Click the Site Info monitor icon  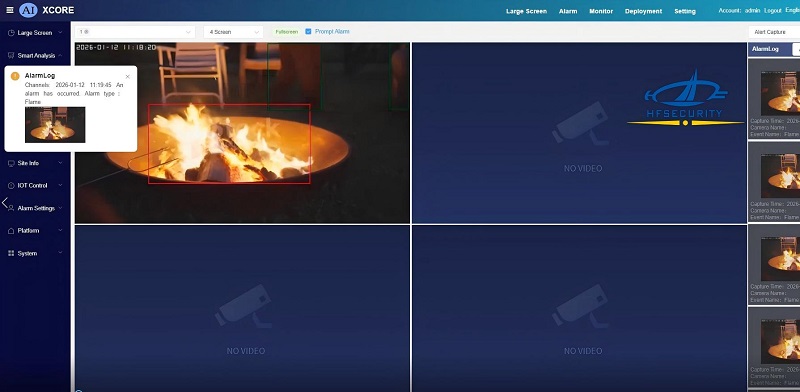pyautogui.click(x=11, y=163)
